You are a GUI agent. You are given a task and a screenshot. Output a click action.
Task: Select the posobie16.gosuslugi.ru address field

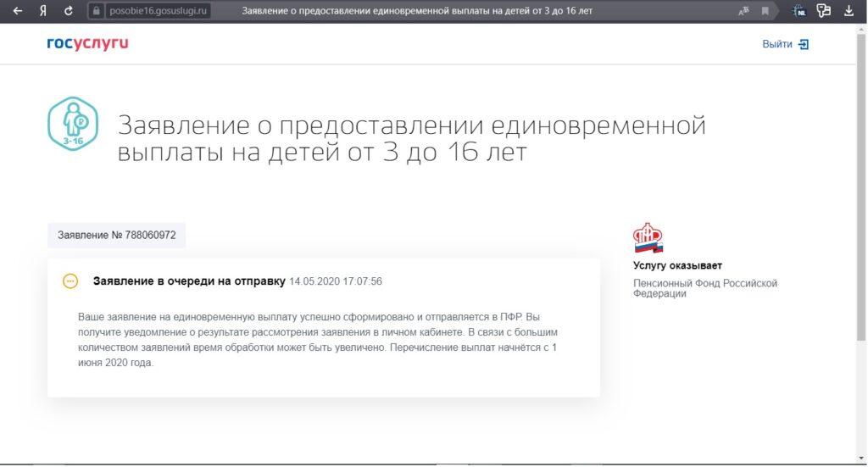coord(158,10)
